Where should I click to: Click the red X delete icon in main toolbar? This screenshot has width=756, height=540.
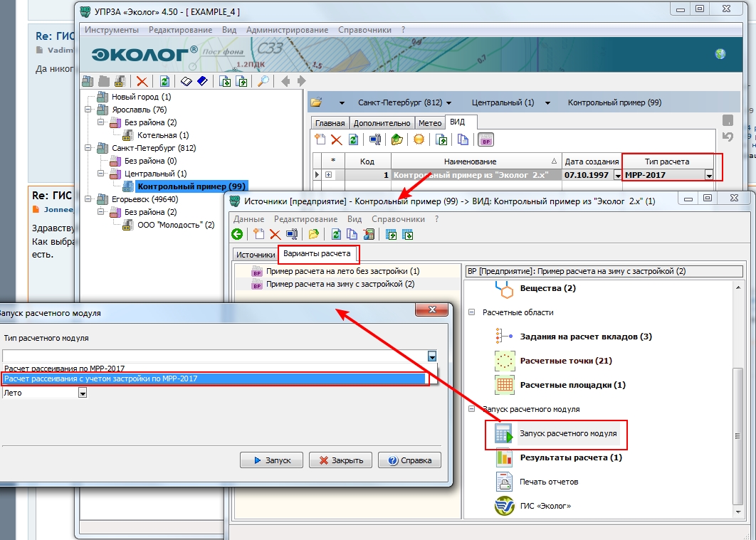[142, 81]
